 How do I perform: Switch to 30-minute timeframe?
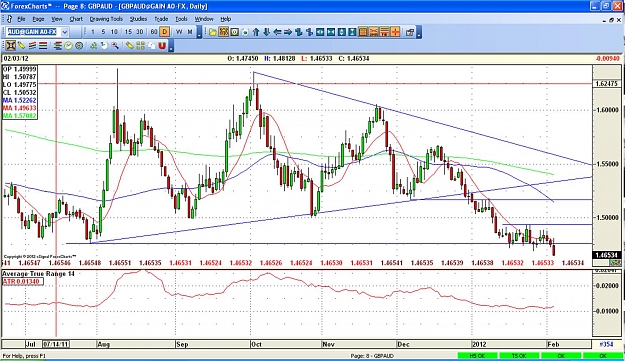140,32
